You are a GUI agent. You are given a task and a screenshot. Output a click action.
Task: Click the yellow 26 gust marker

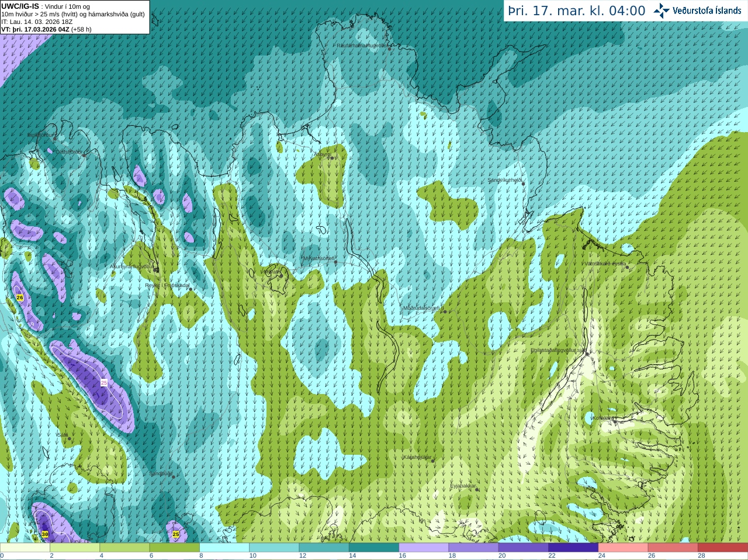tap(20, 298)
